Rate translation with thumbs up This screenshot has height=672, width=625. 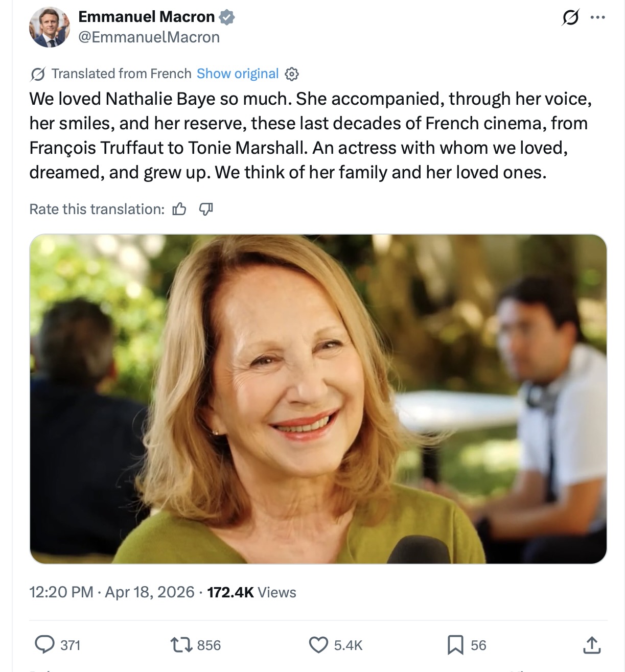[x=179, y=209]
